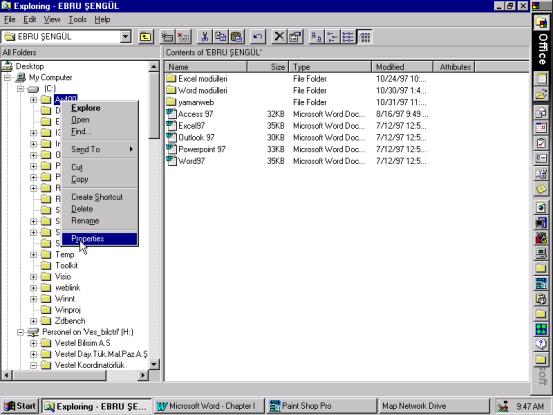Click the Copy icon in the toolbar
The width and height of the screenshot is (553, 415).
point(221,37)
